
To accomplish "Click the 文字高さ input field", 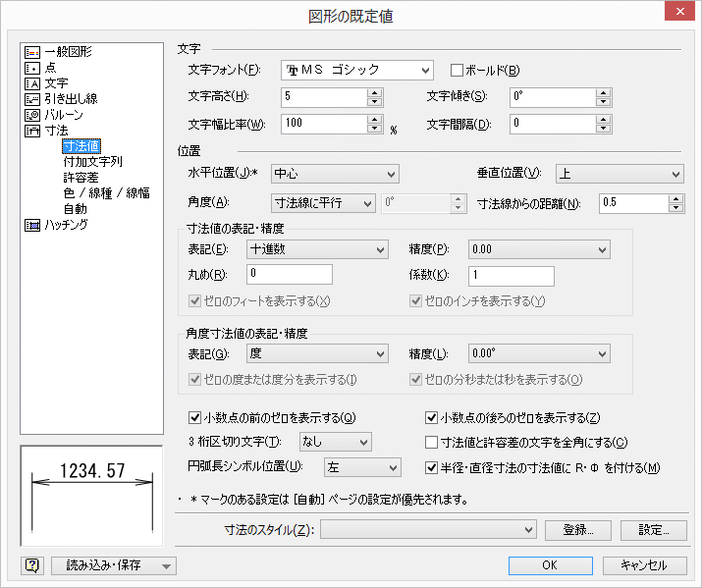I will pos(324,97).
